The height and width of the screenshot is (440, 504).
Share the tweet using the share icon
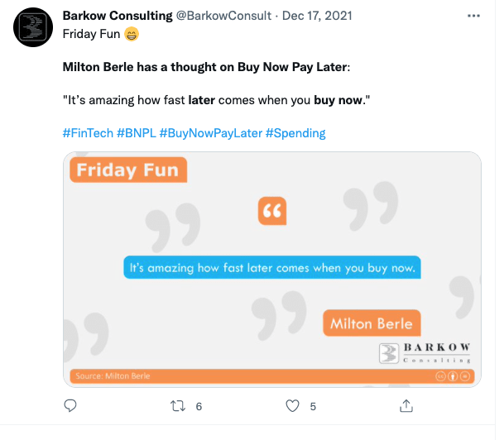click(406, 406)
